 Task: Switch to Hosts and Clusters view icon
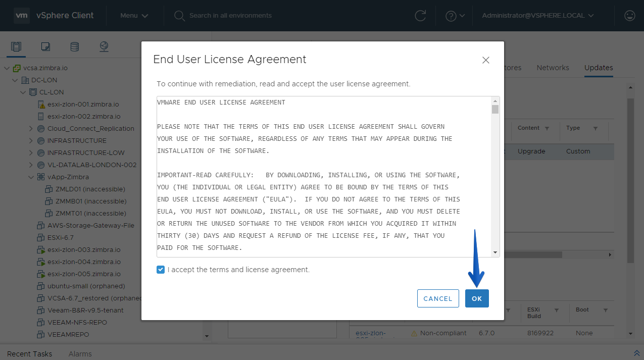point(16,47)
